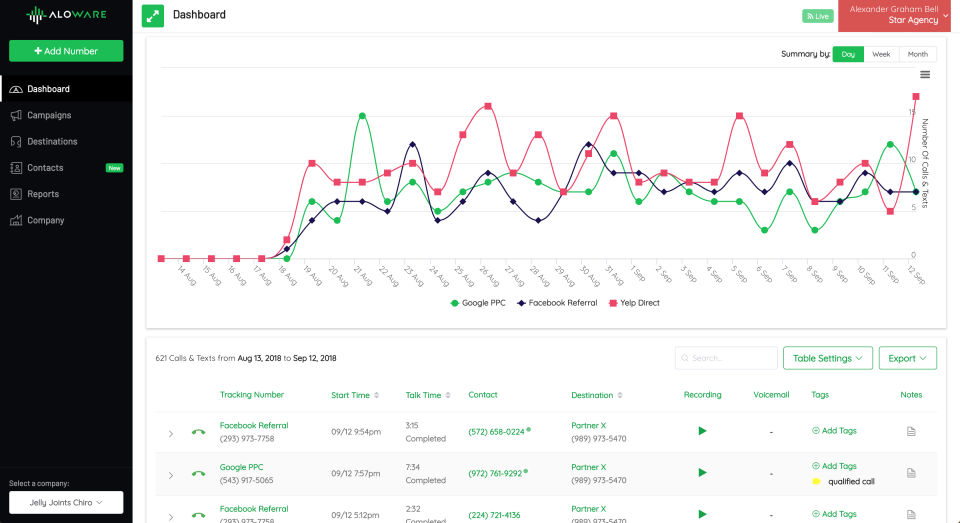Image resolution: width=960 pixels, height=523 pixels.
Task: Switch summary to the Week tab
Action: (x=881, y=54)
